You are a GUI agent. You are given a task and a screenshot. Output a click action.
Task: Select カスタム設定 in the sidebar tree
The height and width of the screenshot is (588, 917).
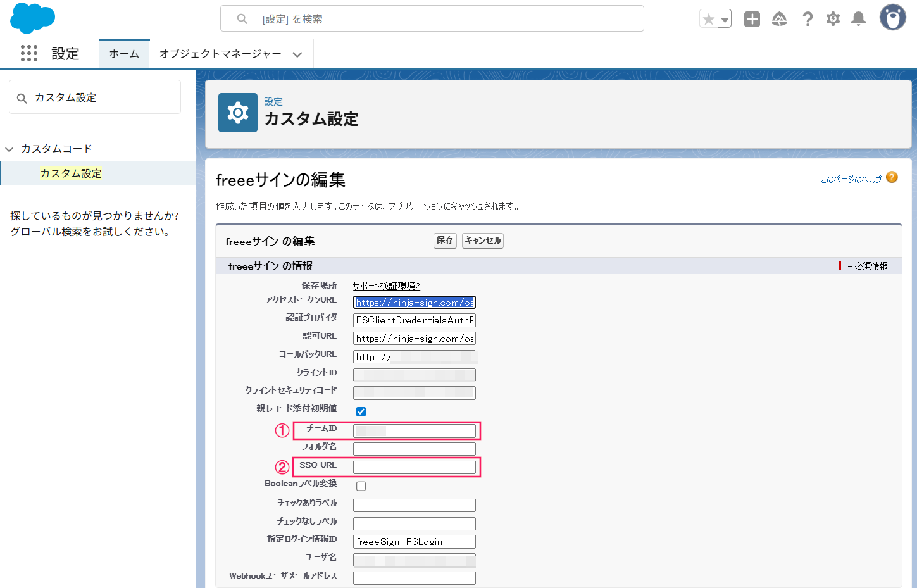pos(71,173)
